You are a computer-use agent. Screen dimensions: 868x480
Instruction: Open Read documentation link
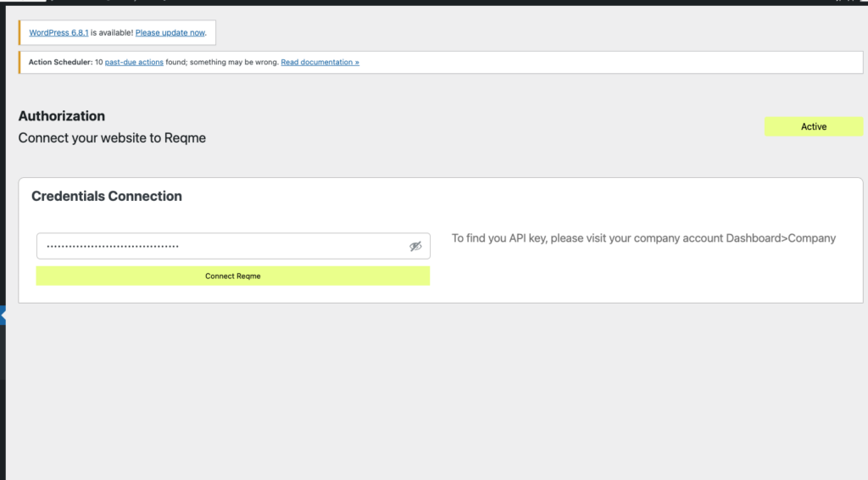point(320,62)
